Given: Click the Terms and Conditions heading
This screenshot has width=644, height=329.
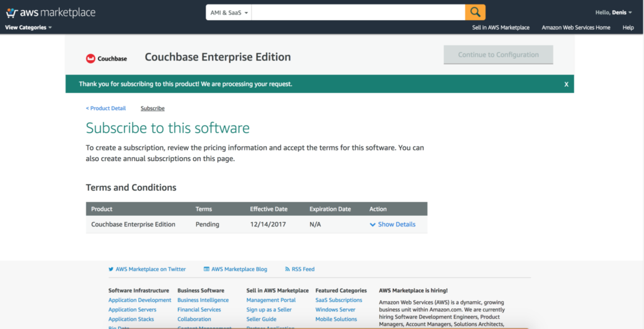Looking at the screenshot, I should coord(131,187).
